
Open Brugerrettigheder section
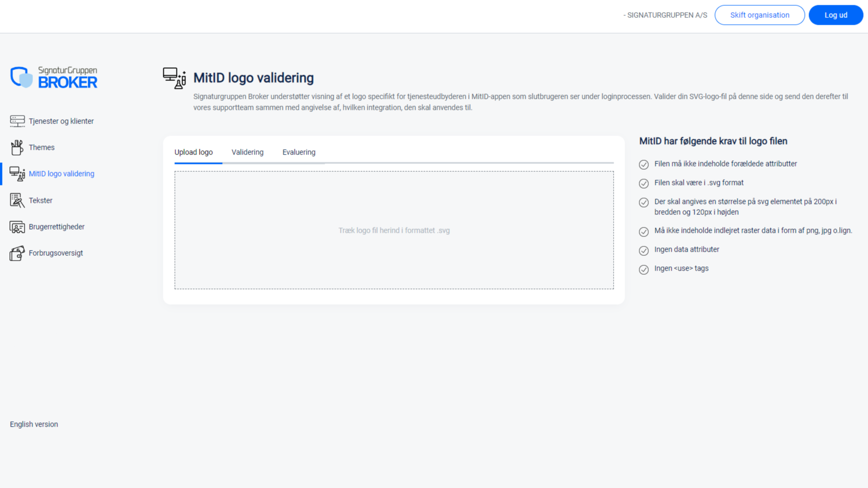(x=57, y=227)
